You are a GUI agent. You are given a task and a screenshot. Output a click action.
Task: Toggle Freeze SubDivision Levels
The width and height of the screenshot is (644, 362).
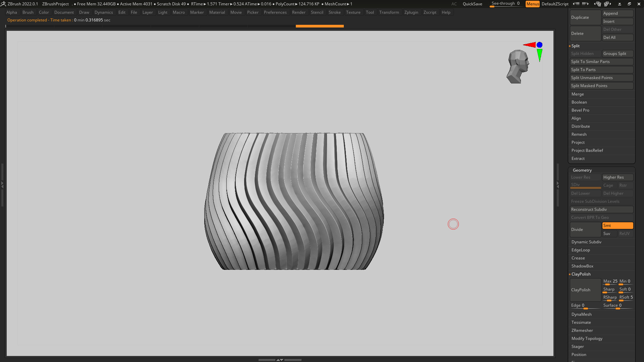pos(602,201)
